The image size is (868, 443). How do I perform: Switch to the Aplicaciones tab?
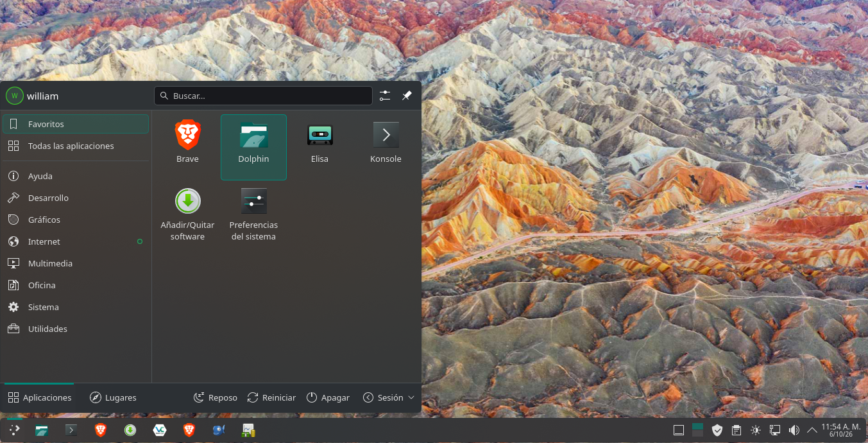click(40, 397)
